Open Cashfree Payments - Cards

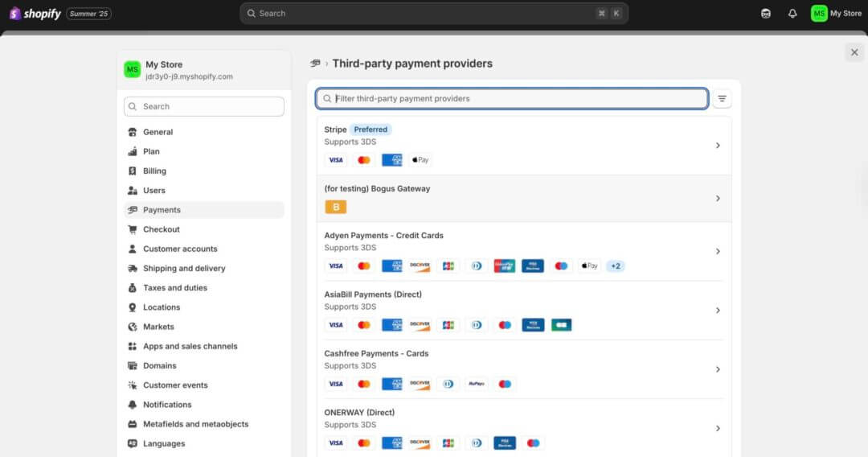(524, 369)
